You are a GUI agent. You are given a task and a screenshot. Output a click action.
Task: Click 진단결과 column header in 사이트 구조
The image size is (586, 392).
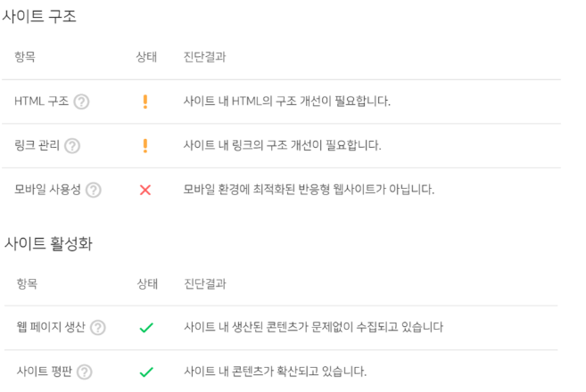[204, 57]
